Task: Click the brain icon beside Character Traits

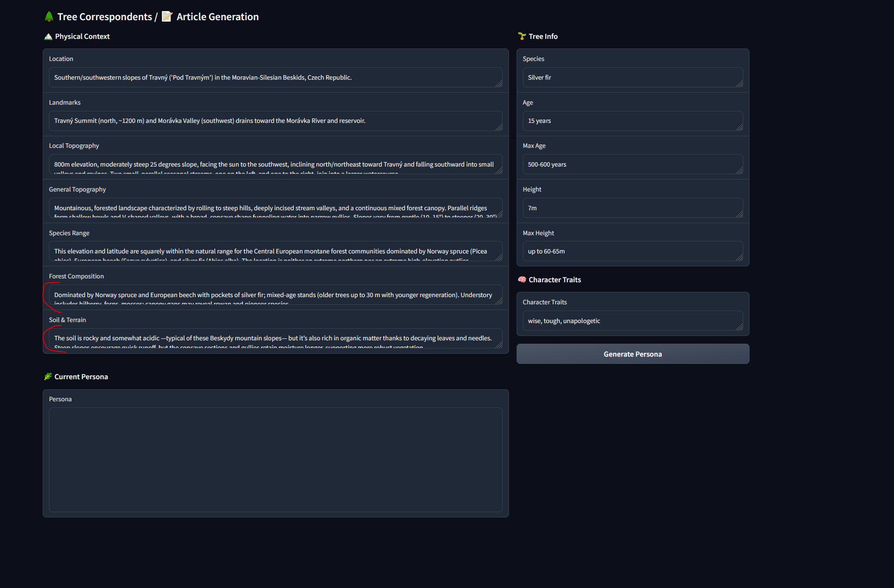Action: pyautogui.click(x=522, y=280)
